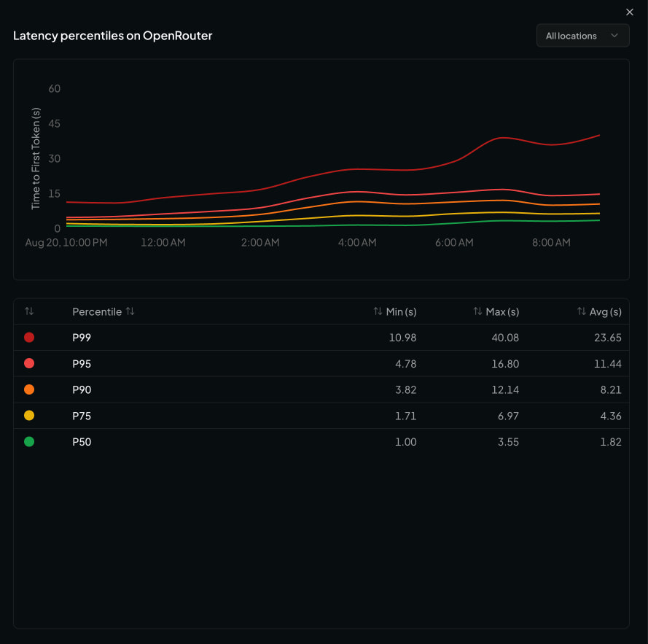Click P99 min value 10.98

click(x=402, y=338)
